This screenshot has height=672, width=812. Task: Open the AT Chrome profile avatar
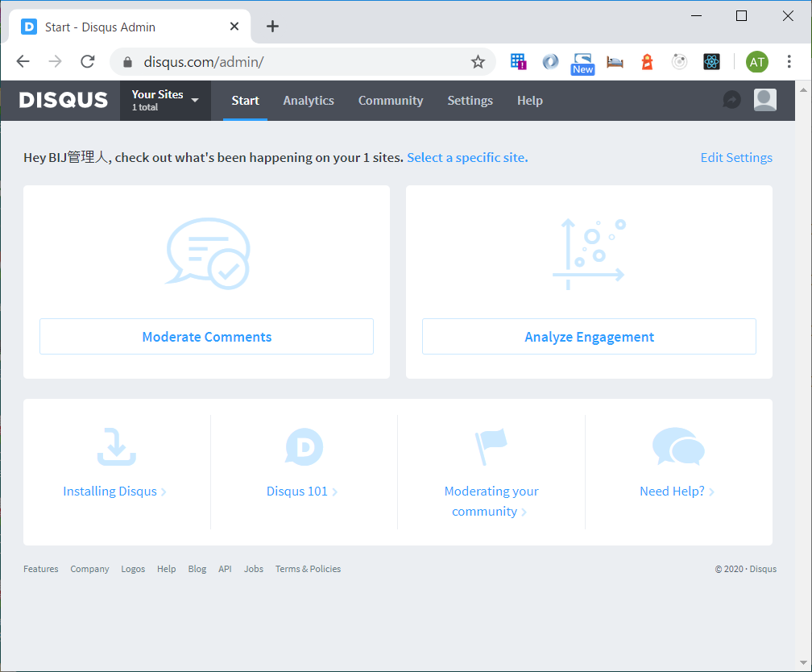[756, 62]
